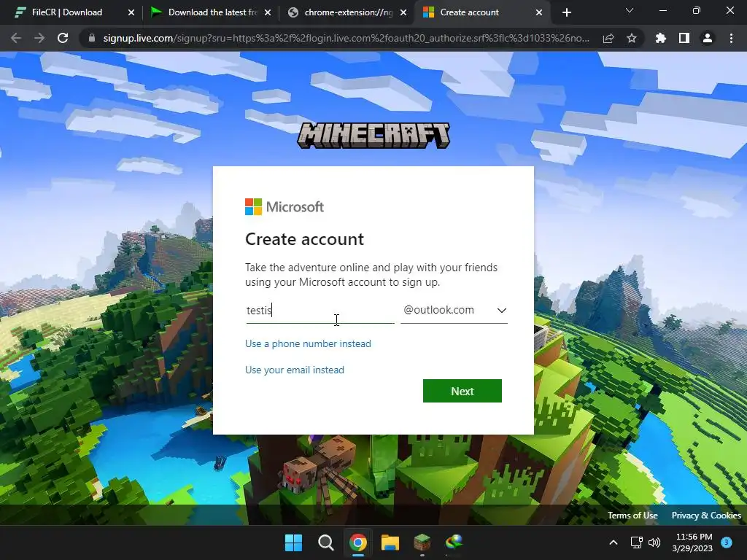The image size is (747, 560).
Task: Toggle the browser side panel
Action: pos(684,38)
